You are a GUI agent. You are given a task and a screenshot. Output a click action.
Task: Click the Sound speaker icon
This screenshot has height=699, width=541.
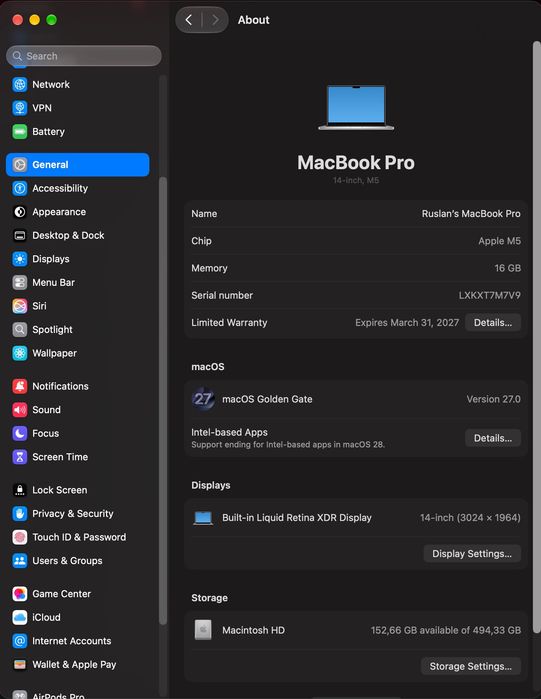20,410
